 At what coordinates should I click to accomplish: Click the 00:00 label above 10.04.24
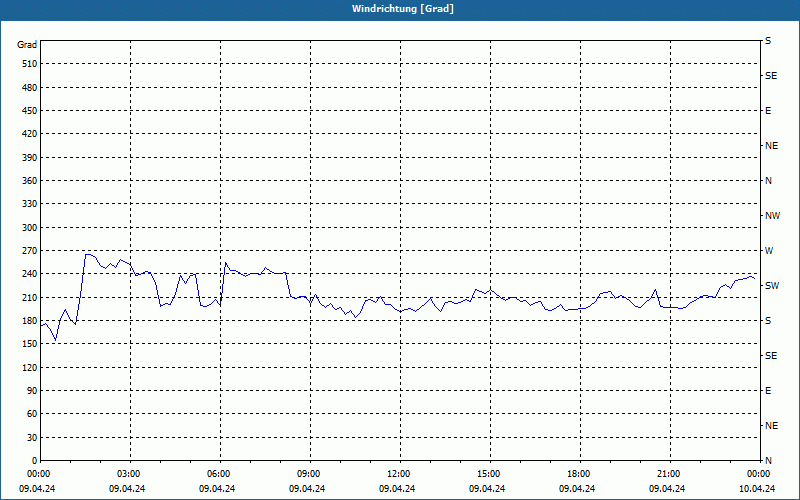click(759, 474)
